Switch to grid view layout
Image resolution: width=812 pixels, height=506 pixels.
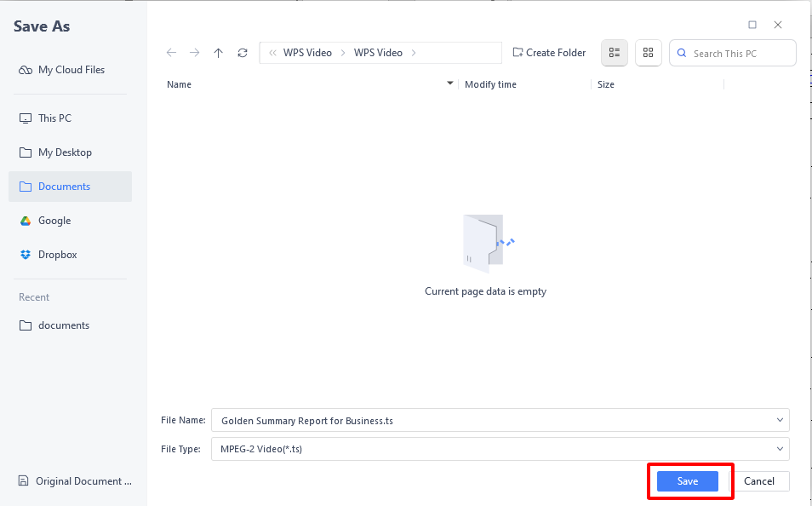(x=648, y=53)
